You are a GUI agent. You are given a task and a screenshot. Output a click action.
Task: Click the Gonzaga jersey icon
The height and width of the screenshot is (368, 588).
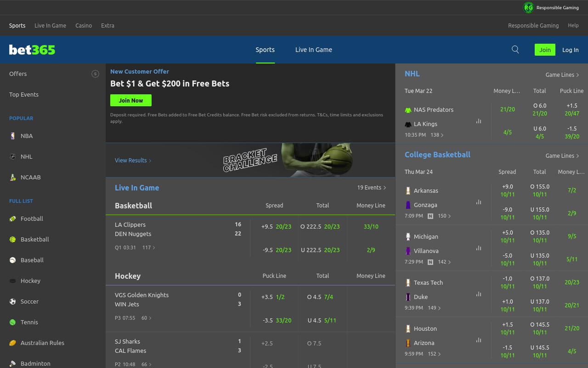tap(408, 205)
